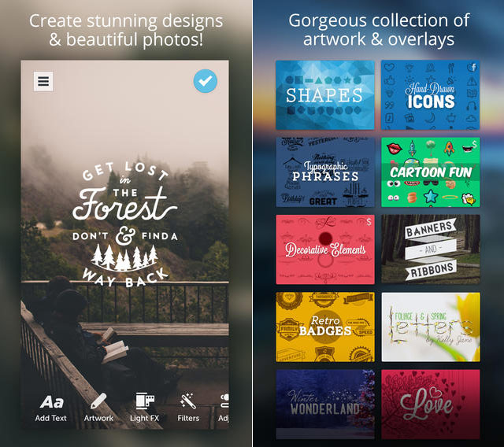The image size is (504, 447).
Task: Choose the Retro Badges pack
Action: tap(325, 327)
